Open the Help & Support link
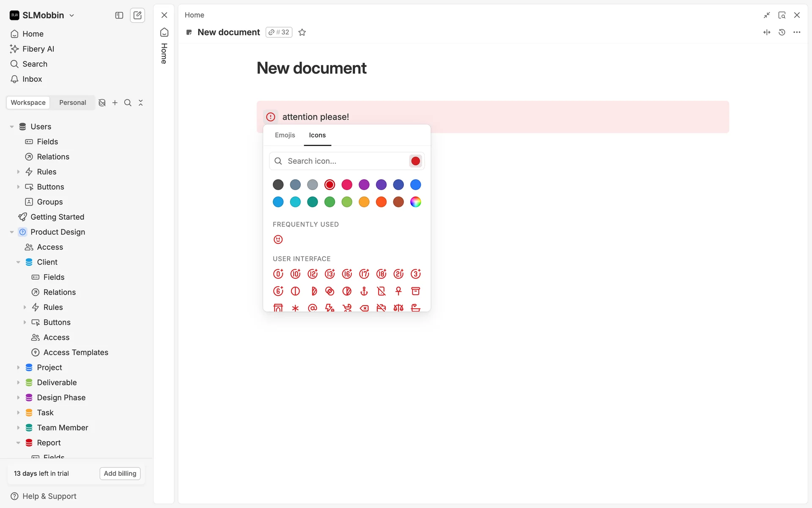812x508 pixels. pos(49,496)
